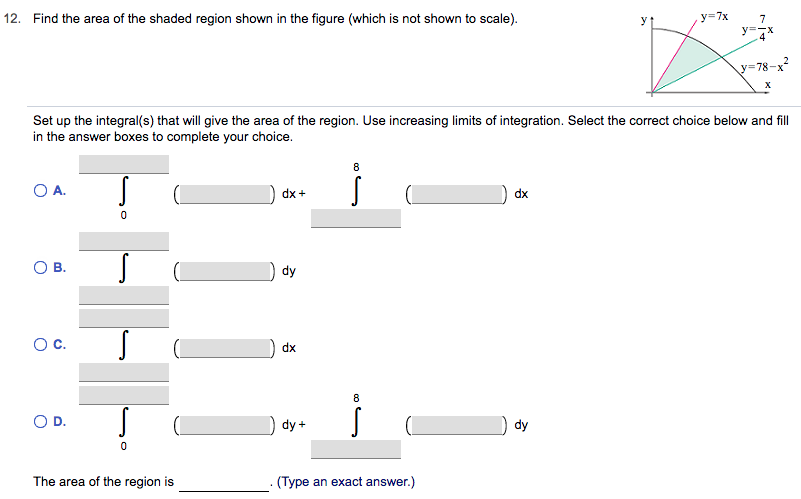Click choice A first integrand box before dx +
The height and width of the screenshot is (499, 801).
click(227, 193)
